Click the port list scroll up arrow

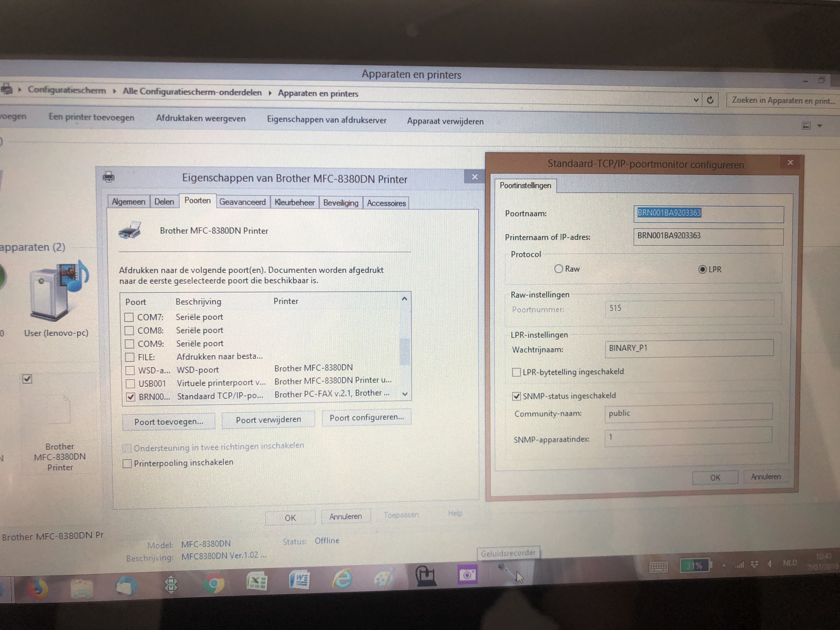tap(404, 299)
